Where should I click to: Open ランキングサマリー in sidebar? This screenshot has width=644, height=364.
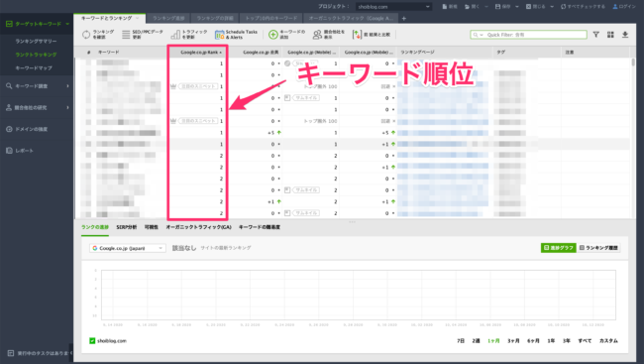pos(36,41)
